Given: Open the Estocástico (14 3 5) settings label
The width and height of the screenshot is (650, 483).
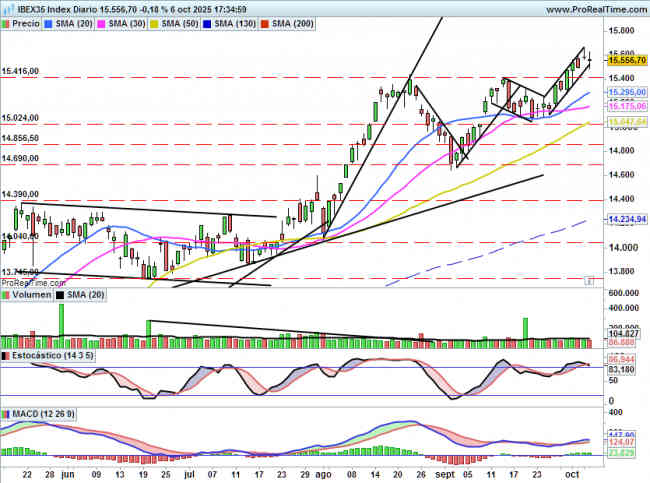Looking at the screenshot, I should (x=50, y=355).
